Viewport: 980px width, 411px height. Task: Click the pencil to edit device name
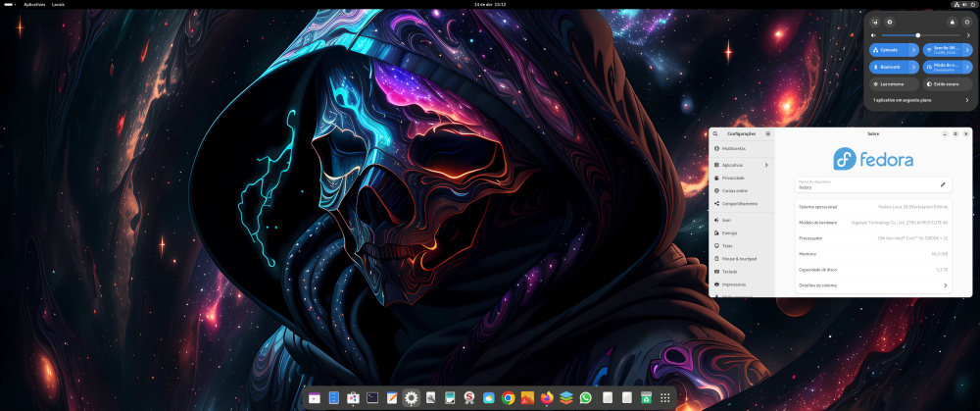pyautogui.click(x=943, y=184)
